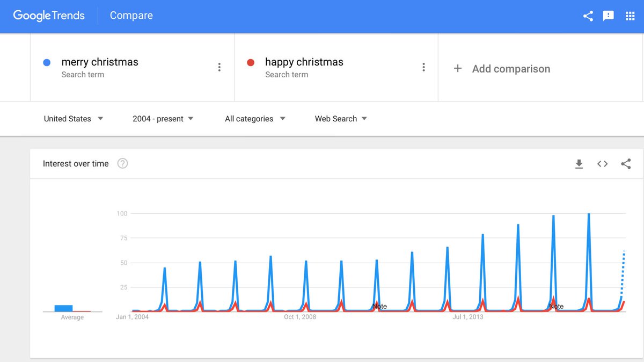Image resolution: width=644 pixels, height=362 pixels.
Task: Click the Google Trends logo
Action: (49, 16)
